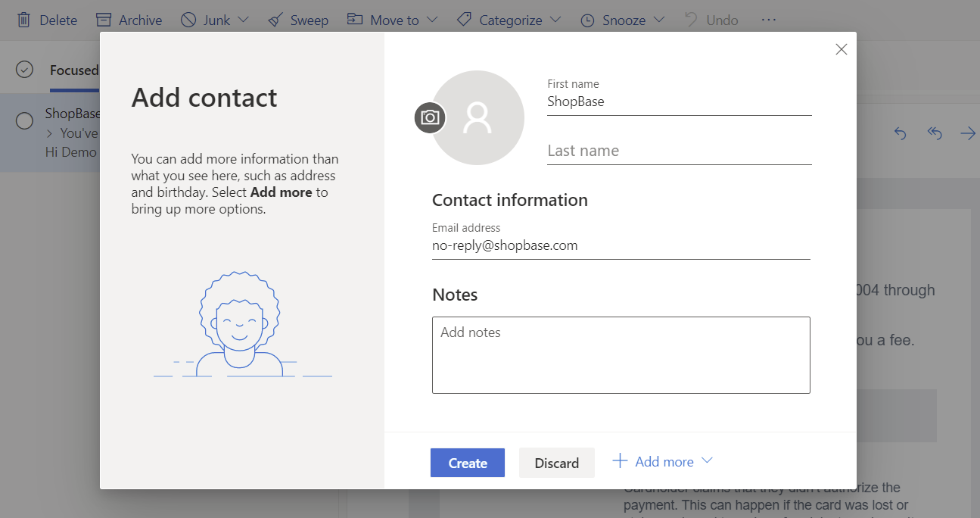
Task: Click the Add notes text box
Action: click(621, 355)
